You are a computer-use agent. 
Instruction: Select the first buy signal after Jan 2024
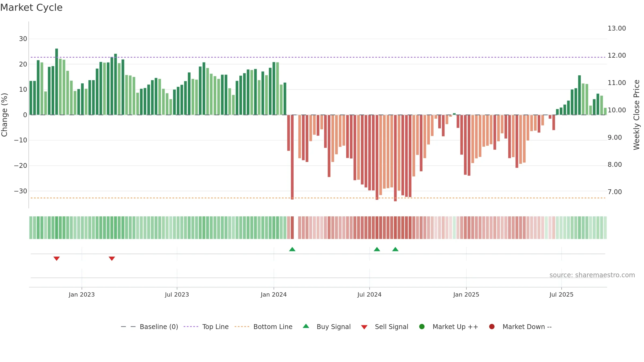292,249
